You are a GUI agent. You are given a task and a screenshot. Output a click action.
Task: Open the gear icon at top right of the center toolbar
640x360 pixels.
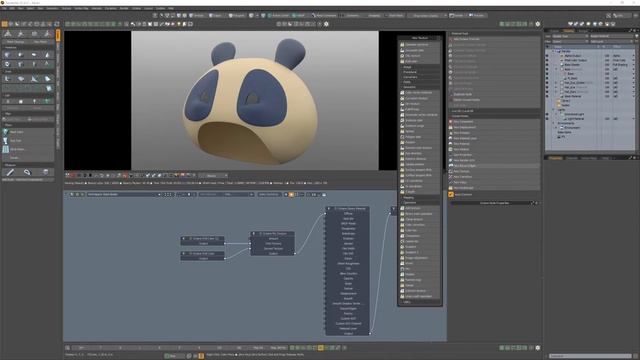coord(538,24)
